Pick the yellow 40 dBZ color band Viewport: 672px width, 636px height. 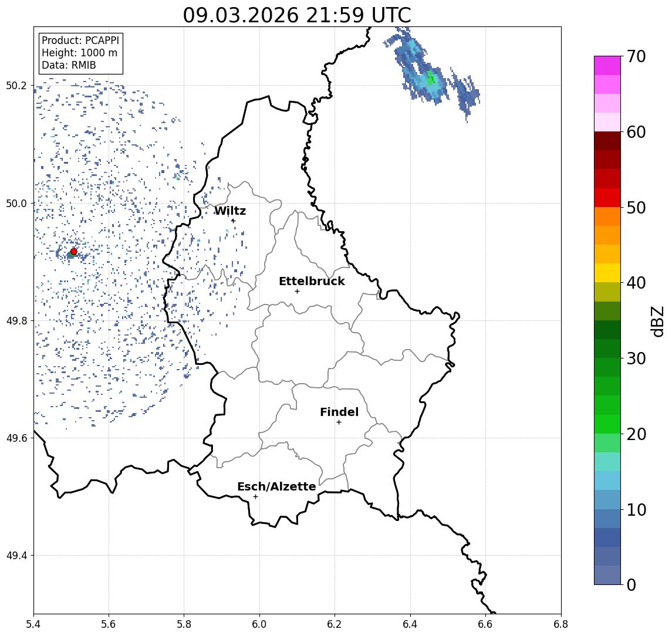(x=607, y=273)
